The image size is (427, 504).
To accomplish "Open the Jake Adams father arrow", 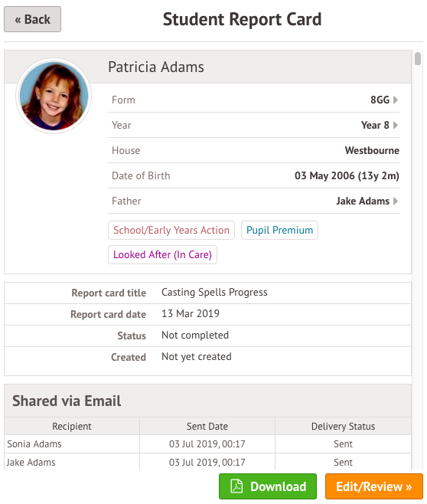I will (x=396, y=201).
